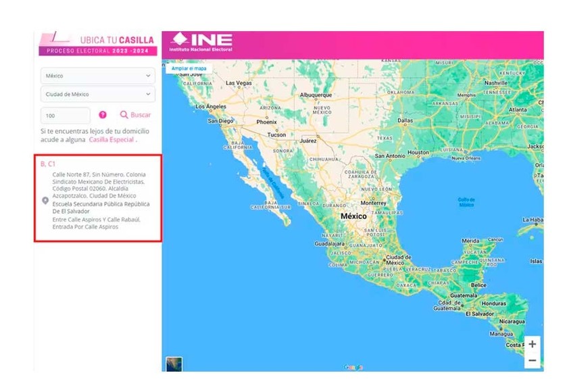Click the pink question mark help icon
Viewport: 588px width, 392px height.
click(x=103, y=115)
